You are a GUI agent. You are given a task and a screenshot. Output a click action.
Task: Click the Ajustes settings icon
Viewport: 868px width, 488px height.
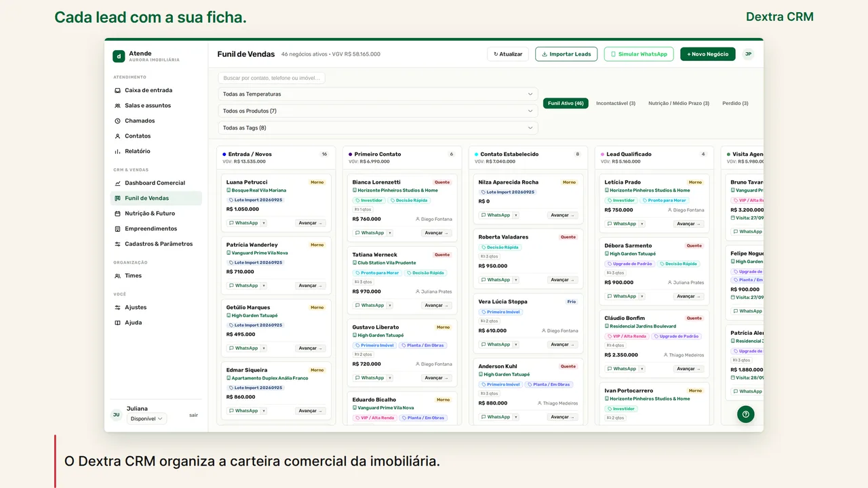click(x=118, y=308)
